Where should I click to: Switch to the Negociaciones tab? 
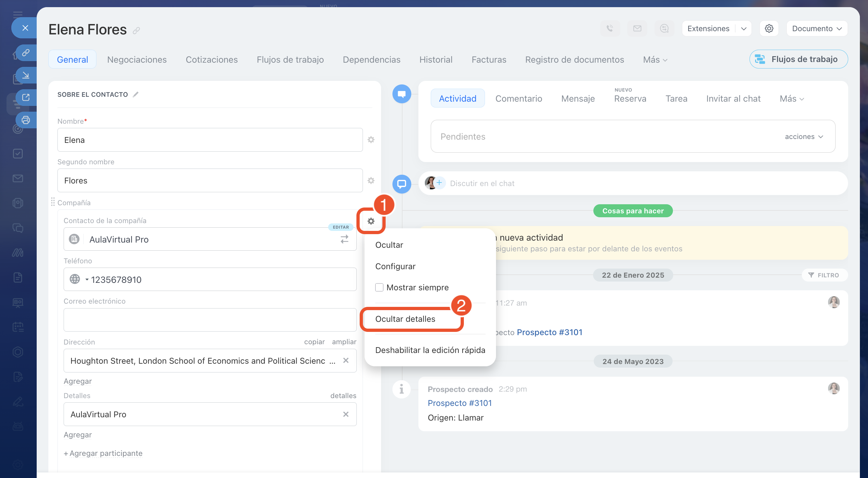click(x=137, y=60)
